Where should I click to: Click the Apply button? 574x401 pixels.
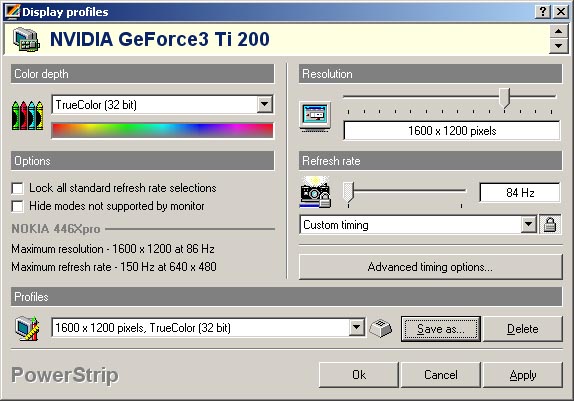pos(523,375)
